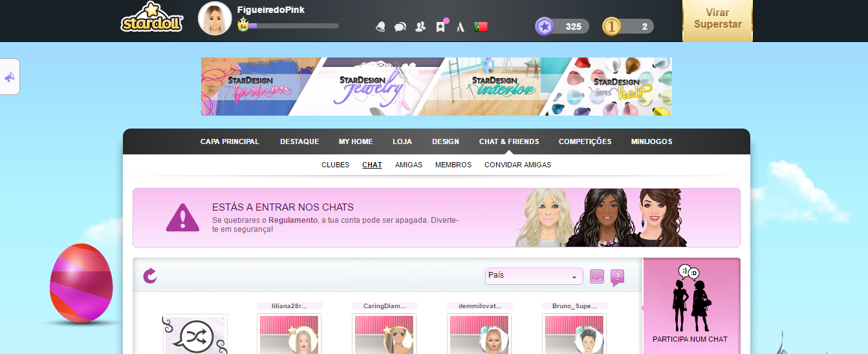Click the Stardoll logo
Screen dimensions: 868x354
(x=152, y=18)
